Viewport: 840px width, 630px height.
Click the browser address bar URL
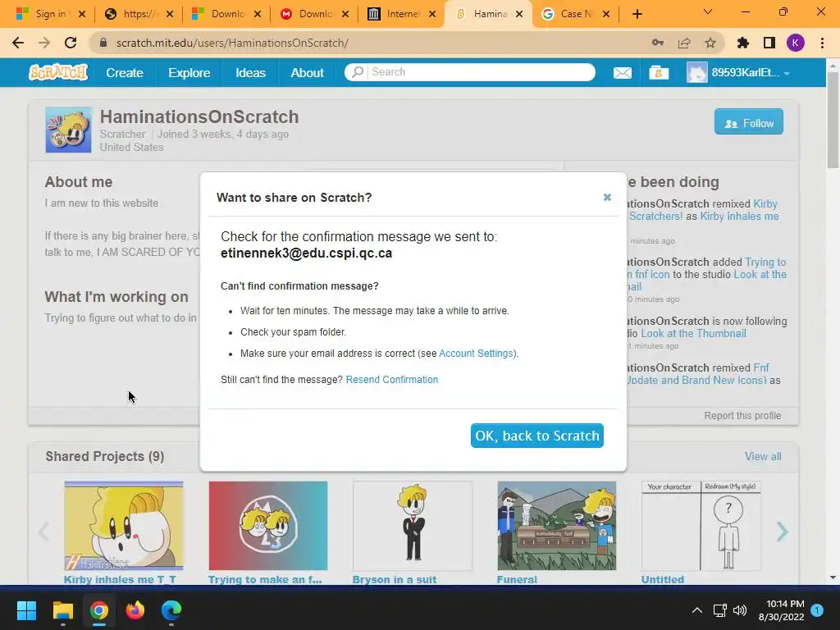tap(232, 43)
